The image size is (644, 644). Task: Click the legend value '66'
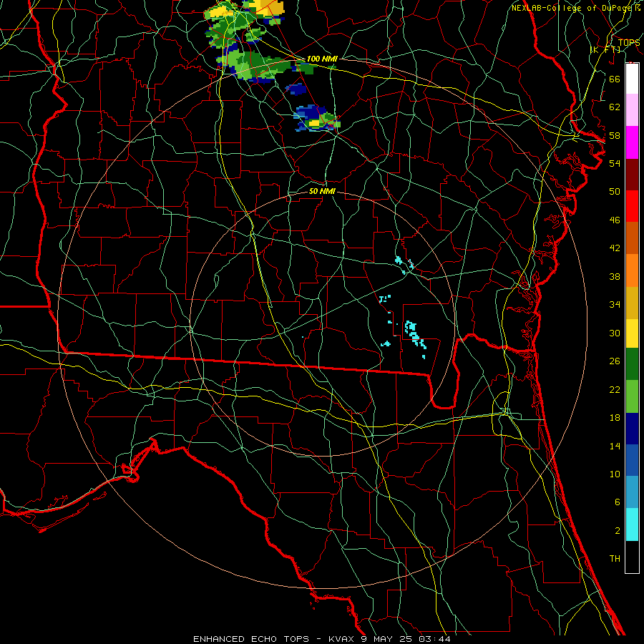coord(615,79)
